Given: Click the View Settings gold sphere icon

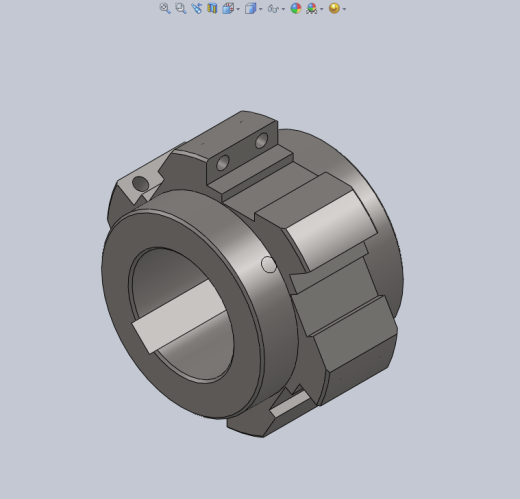Looking at the screenshot, I should coord(334,8).
